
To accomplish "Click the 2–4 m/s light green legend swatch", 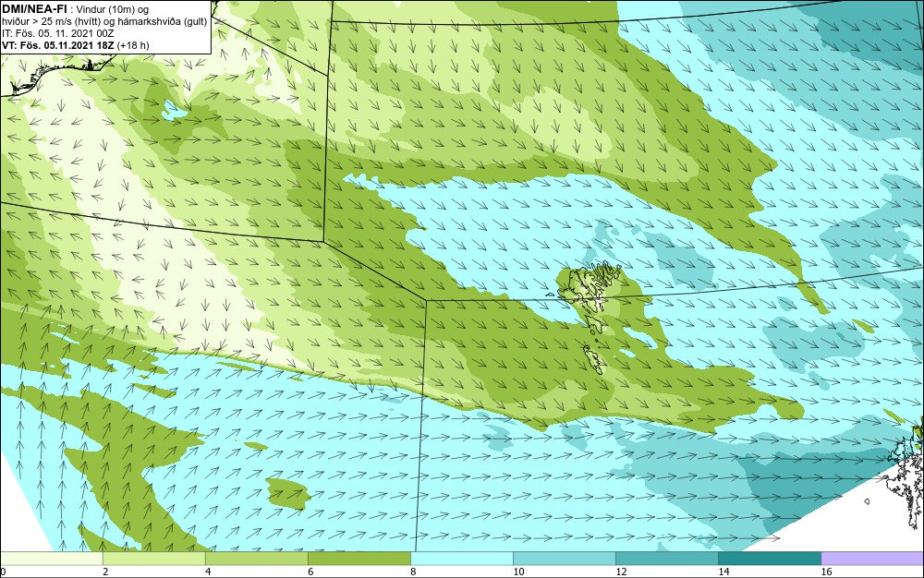I will [x=153, y=559].
